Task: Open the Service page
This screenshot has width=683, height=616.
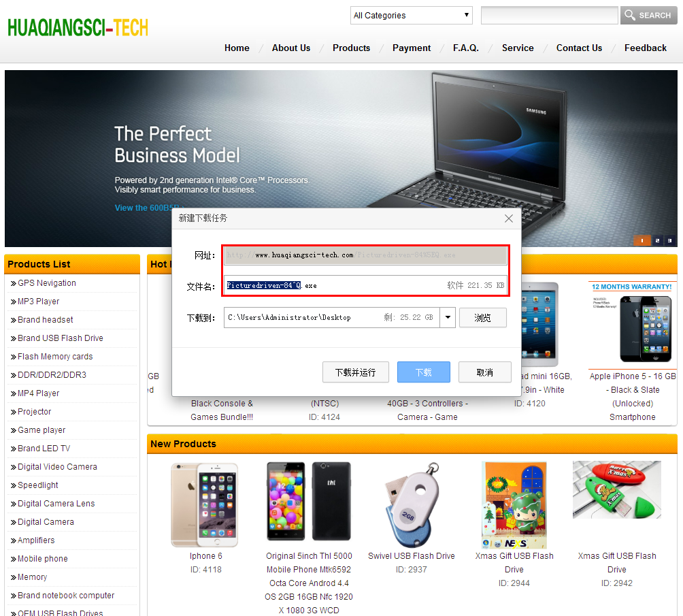Action: (x=518, y=48)
